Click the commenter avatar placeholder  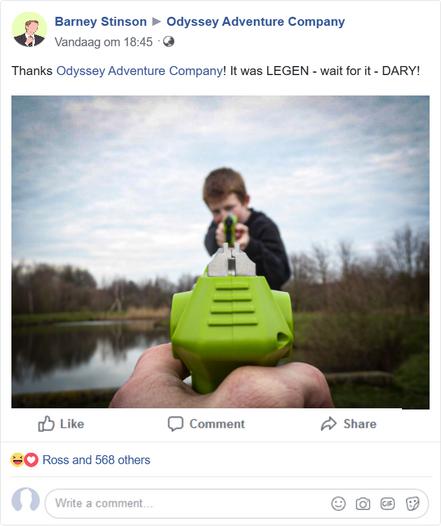click(x=25, y=500)
